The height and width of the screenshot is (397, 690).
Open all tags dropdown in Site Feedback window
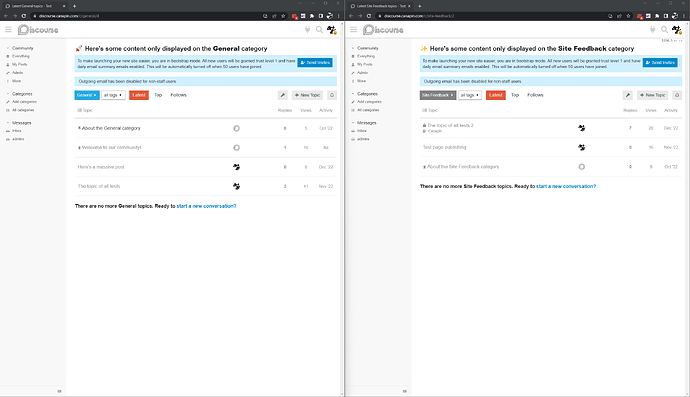(x=470, y=95)
